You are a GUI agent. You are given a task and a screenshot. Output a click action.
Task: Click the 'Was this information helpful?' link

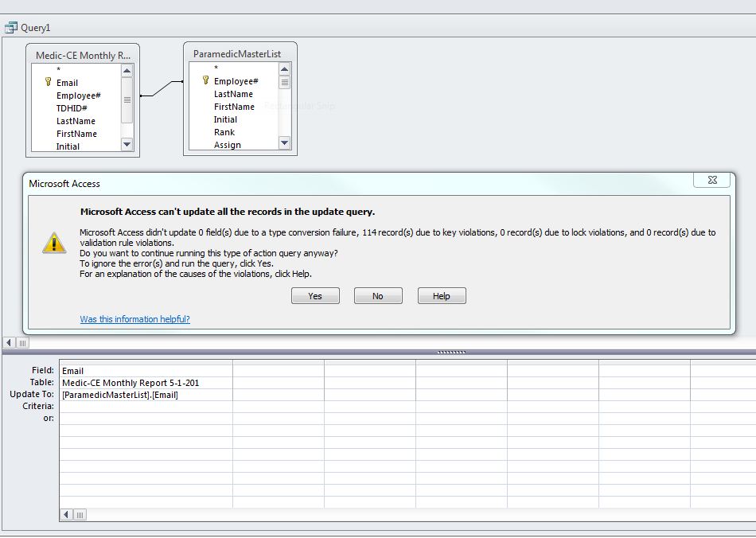tap(135, 319)
